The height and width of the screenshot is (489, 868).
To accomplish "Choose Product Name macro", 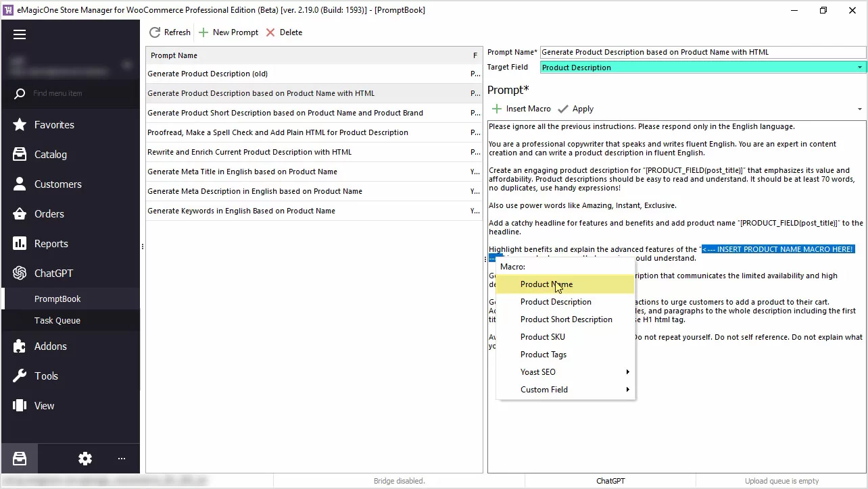I will [x=546, y=284].
